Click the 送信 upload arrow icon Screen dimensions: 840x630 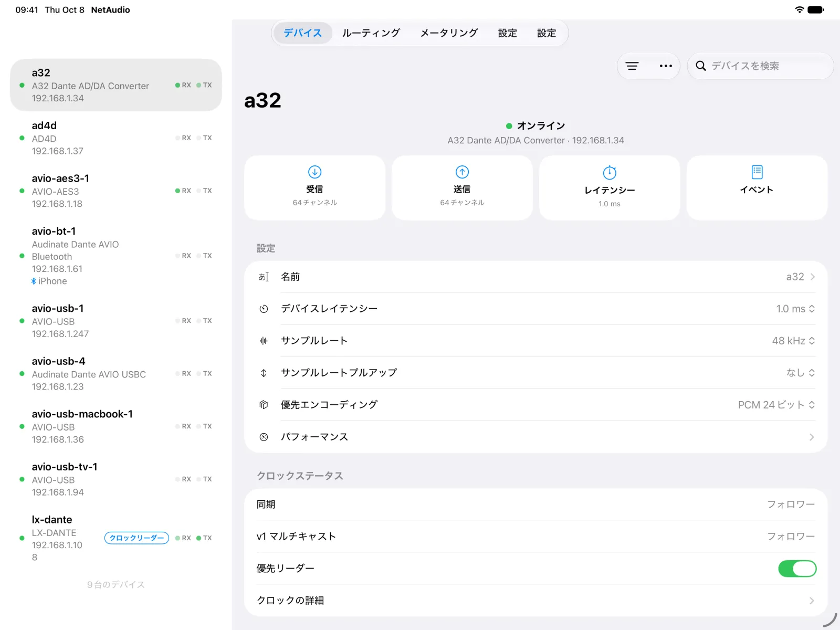462,172
